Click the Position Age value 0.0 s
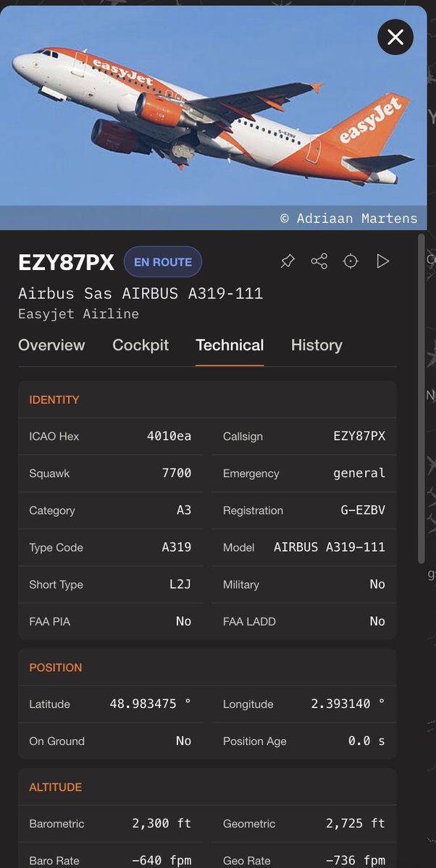The image size is (436, 868). point(366,741)
